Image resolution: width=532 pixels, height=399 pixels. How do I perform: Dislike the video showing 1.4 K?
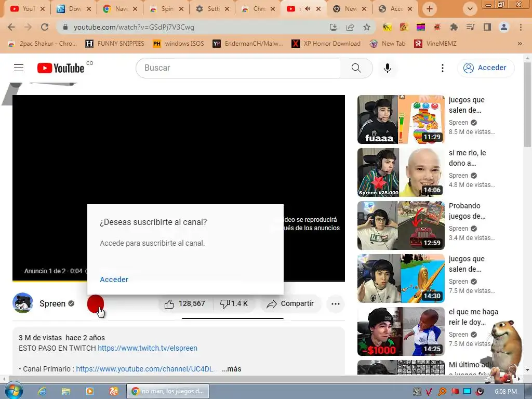pyautogui.click(x=234, y=303)
